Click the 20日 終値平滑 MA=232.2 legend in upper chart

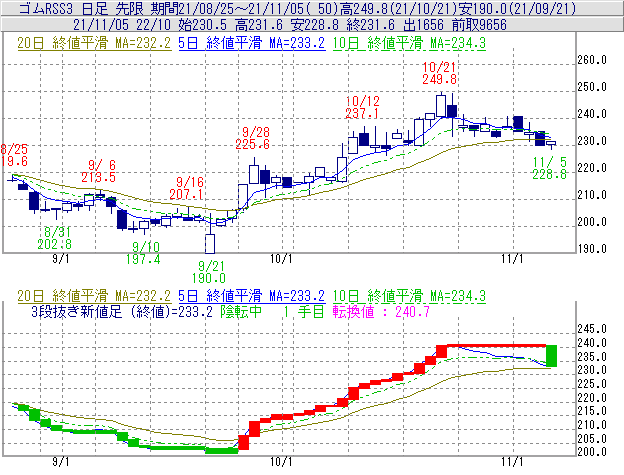pos(94,43)
